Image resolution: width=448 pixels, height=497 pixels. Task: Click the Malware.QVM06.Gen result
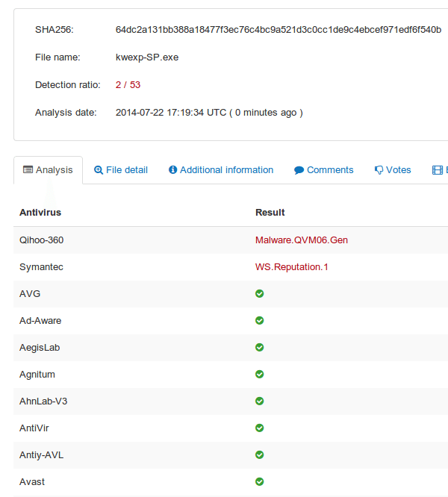pos(302,240)
